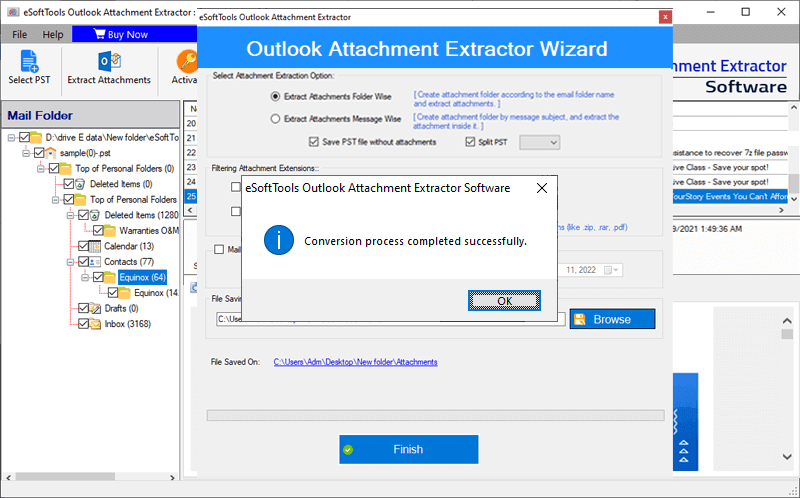The image size is (800, 498).
Task: Select row 25 in the message list
Action: (191, 196)
